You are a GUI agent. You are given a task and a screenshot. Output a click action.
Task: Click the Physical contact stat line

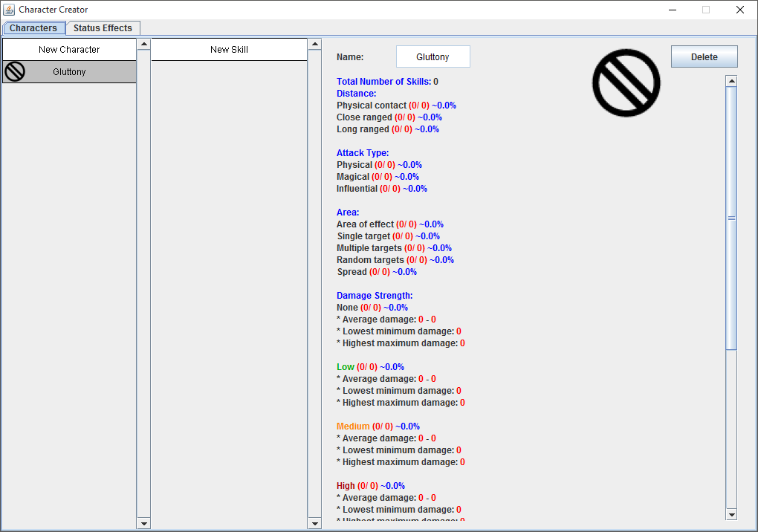396,106
